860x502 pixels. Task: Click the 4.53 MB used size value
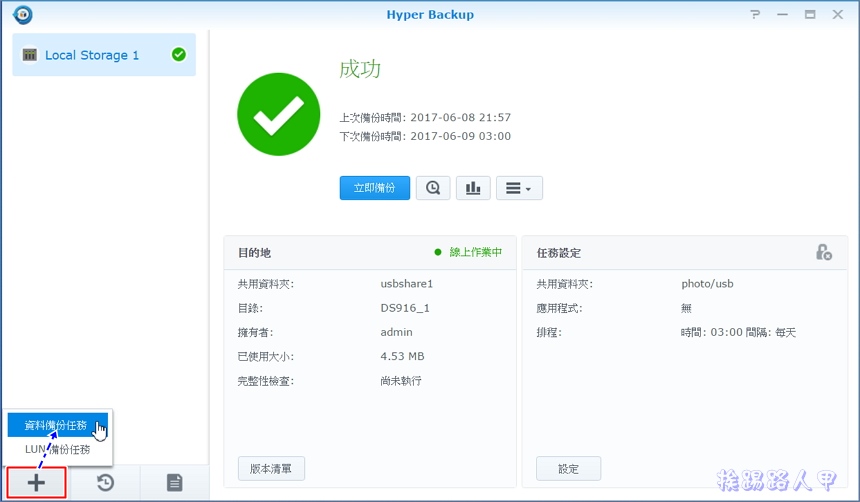[402, 356]
